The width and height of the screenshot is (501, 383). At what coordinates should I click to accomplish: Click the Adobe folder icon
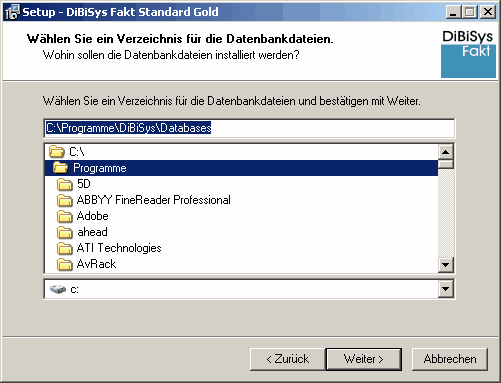coord(64,216)
